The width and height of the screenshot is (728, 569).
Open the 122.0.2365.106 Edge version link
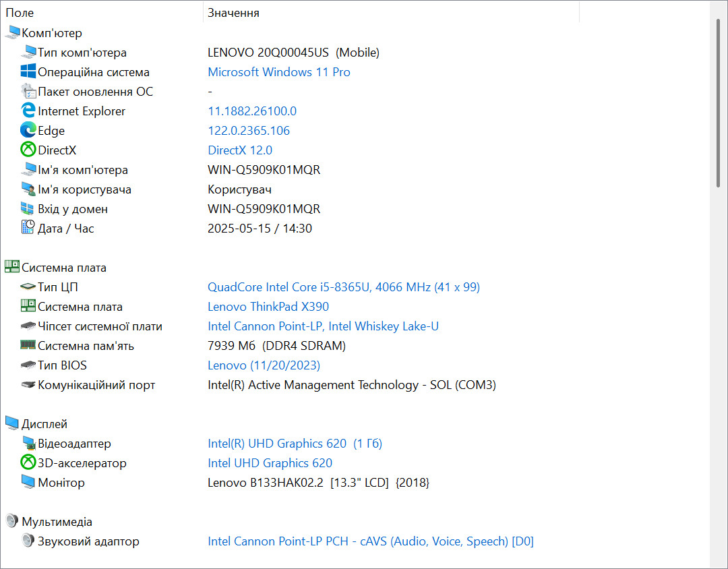249,131
